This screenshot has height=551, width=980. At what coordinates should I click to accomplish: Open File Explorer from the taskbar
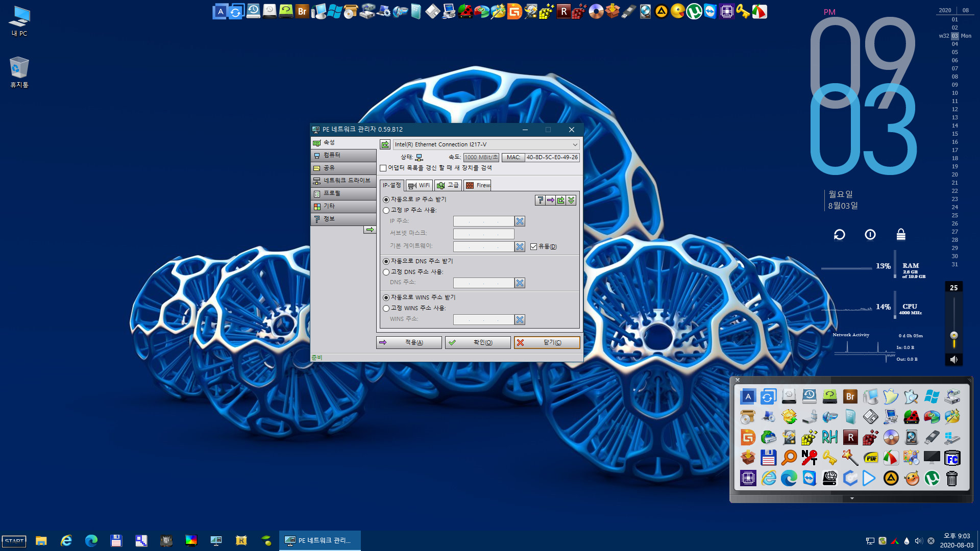pyautogui.click(x=41, y=541)
